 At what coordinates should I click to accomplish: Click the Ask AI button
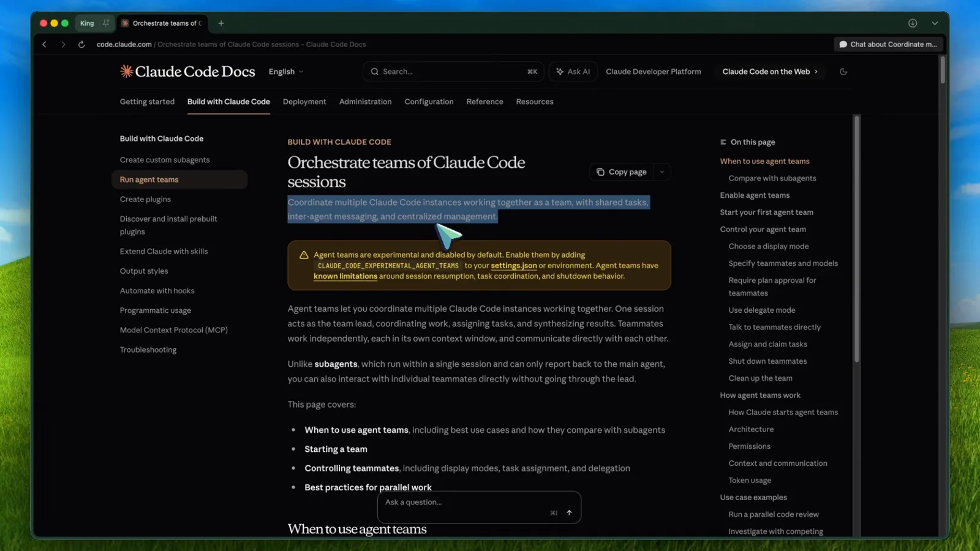tap(573, 72)
